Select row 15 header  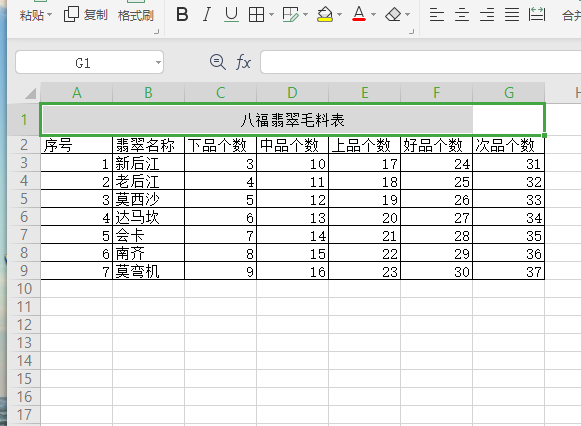point(24,379)
